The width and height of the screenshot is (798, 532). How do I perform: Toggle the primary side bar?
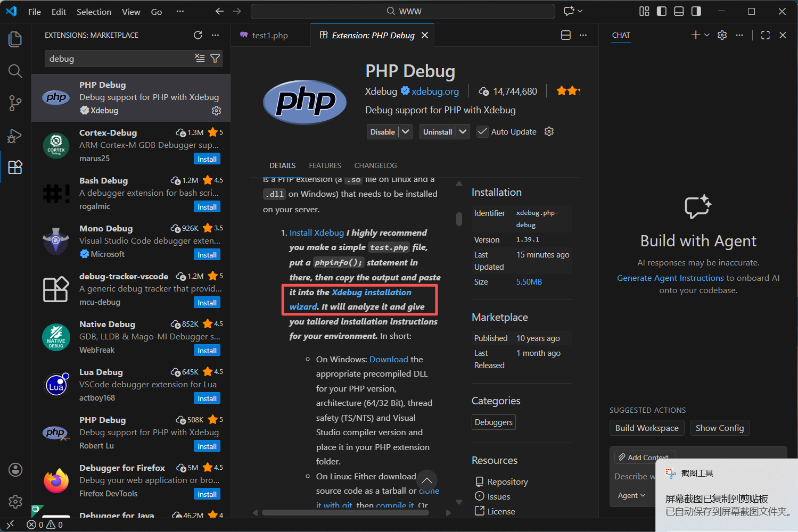[662, 11]
